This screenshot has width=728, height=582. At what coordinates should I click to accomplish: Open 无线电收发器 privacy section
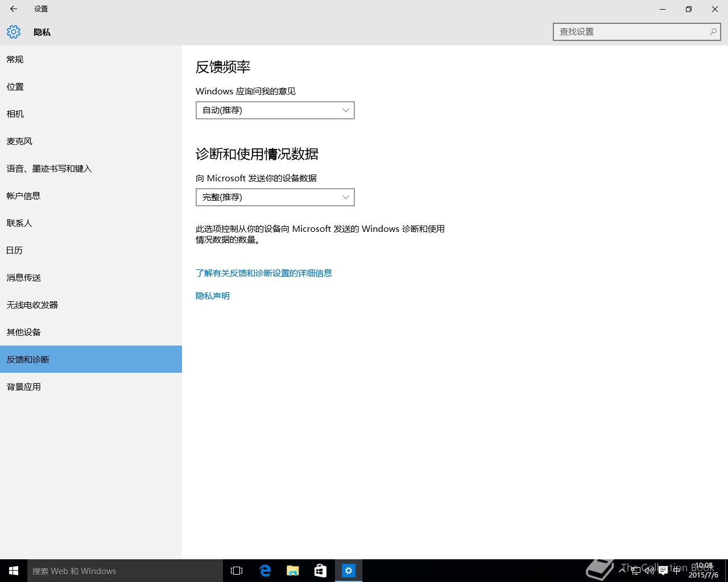pyautogui.click(x=91, y=305)
